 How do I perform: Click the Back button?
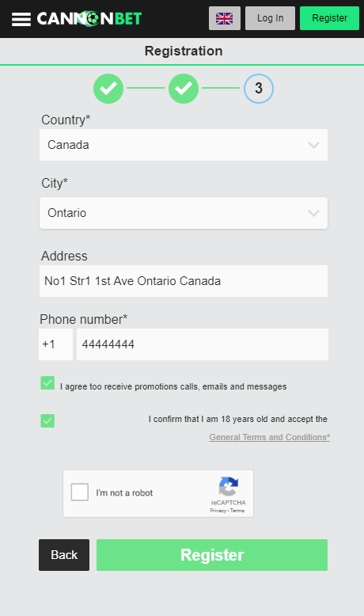click(64, 555)
